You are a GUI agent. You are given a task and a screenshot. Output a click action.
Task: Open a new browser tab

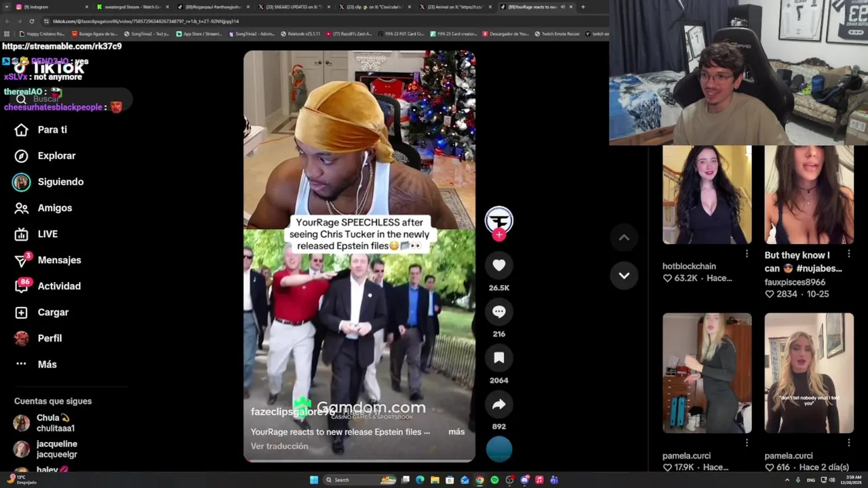[583, 7]
